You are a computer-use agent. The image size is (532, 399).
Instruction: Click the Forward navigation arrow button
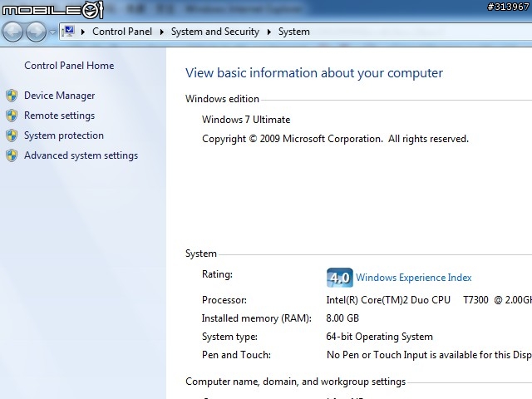(36, 32)
